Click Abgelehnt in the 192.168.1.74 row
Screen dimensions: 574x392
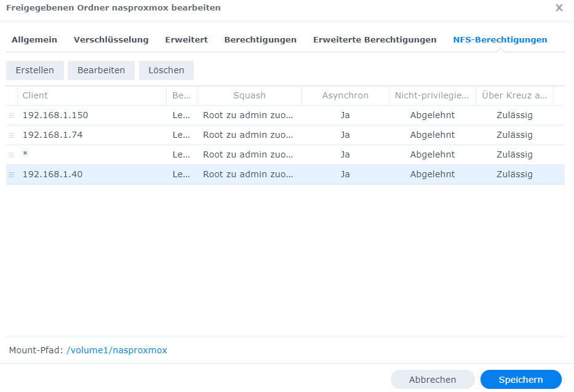432,135
